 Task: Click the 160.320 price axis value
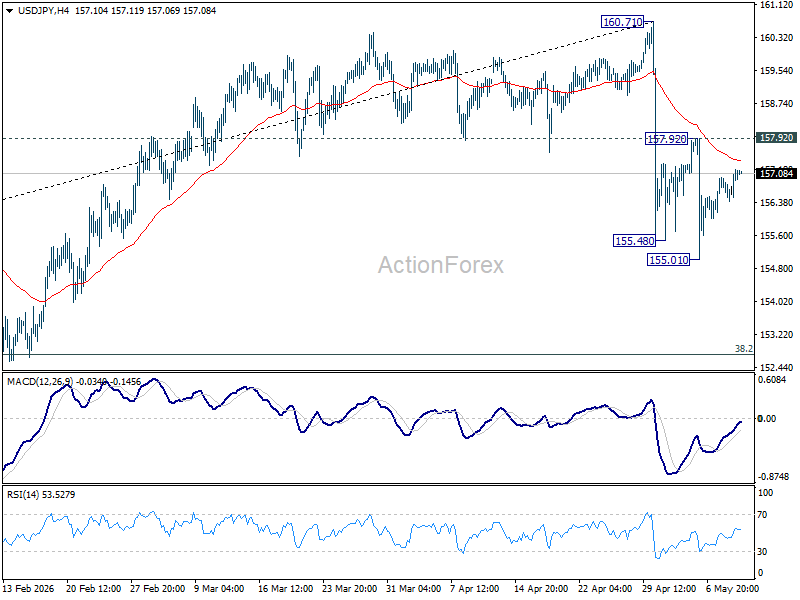coord(777,38)
